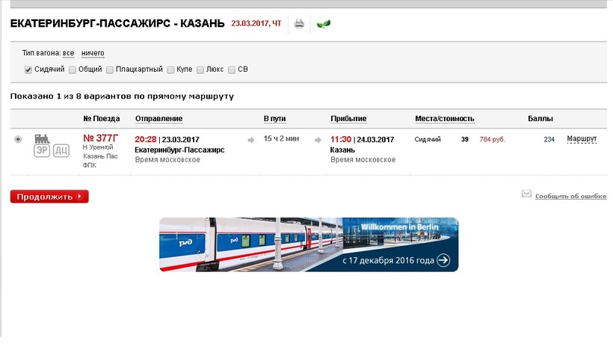Tick the Купе carriage checkbox

[171, 70]
